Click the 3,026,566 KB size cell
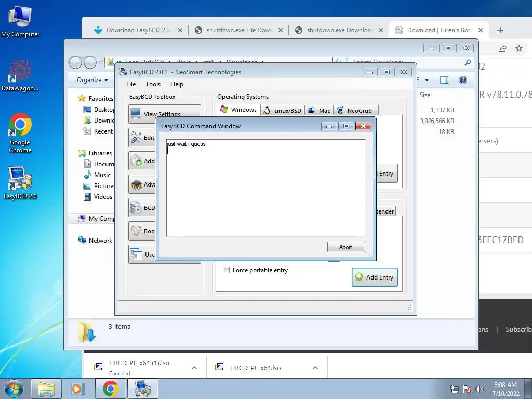This screenshot has height=399, width=532. coord(436,121)
